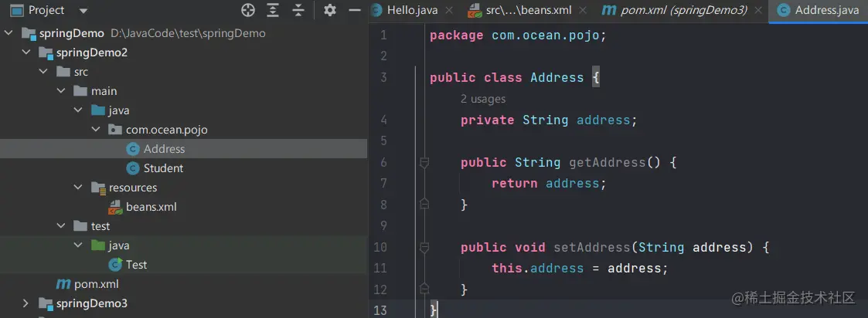Click the Collapse All icon in Project toolbar
Screen dimensions: 868x318
[x=298, y=10]
